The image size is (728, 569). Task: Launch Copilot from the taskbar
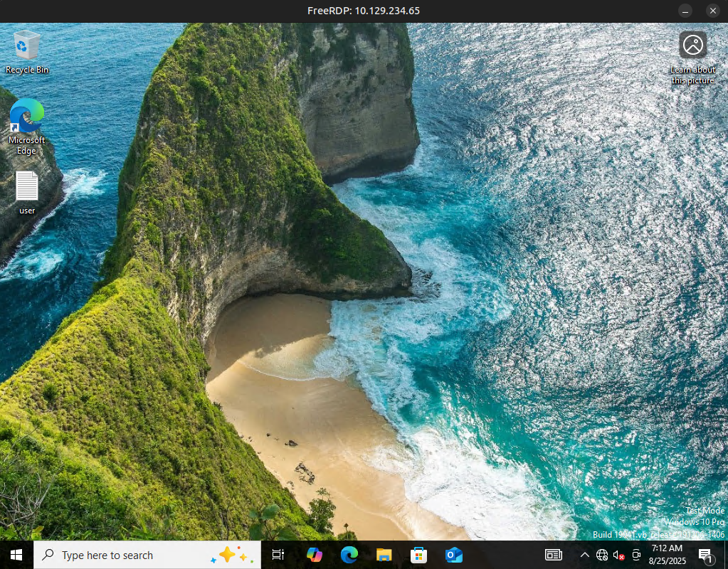coord(314,555)
